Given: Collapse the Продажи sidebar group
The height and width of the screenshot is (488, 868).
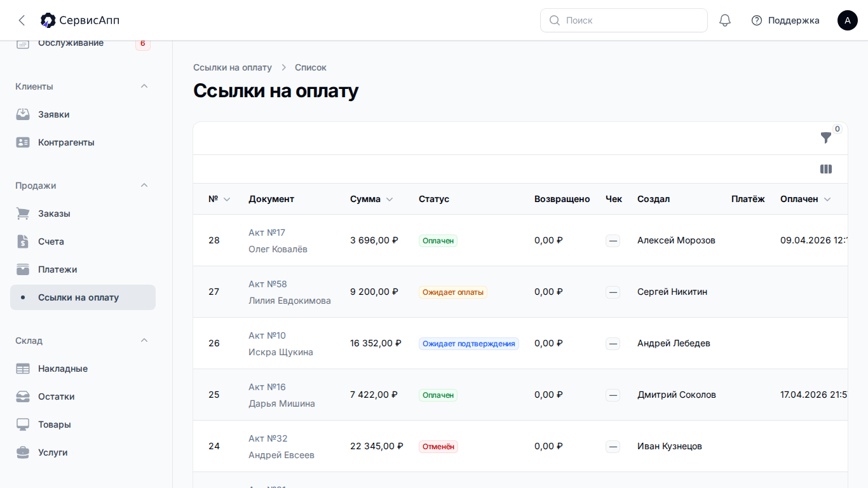Looking at the screenshot, I should pos(144,186).
